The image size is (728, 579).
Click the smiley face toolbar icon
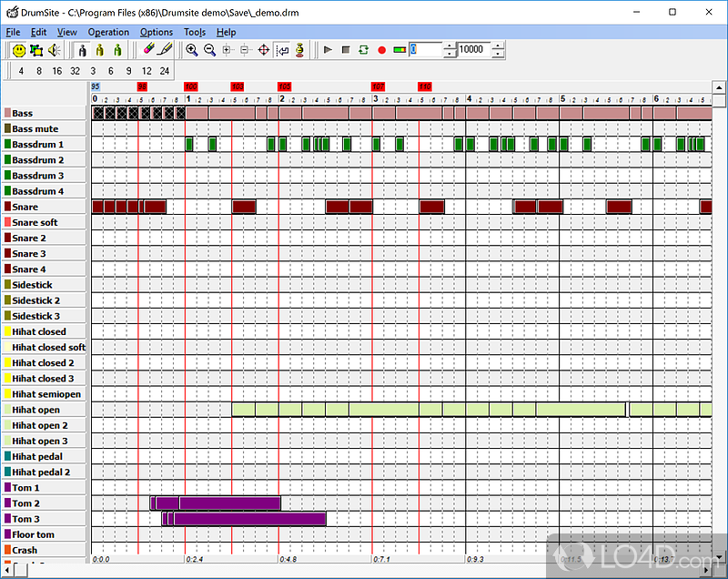(x=18, y=50)
